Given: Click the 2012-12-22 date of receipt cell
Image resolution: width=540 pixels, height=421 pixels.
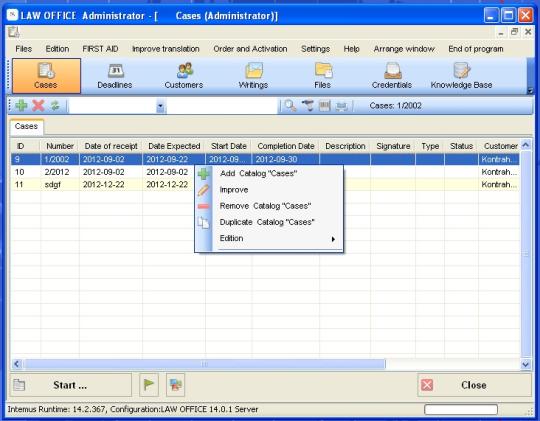Looking at the screenshot, I should point(111,185).
